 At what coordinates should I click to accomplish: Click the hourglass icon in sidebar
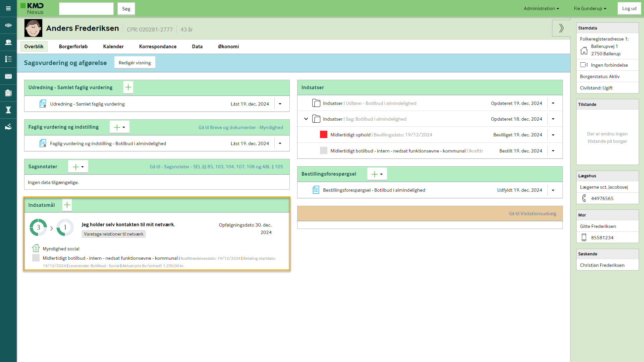coord(8,110)
